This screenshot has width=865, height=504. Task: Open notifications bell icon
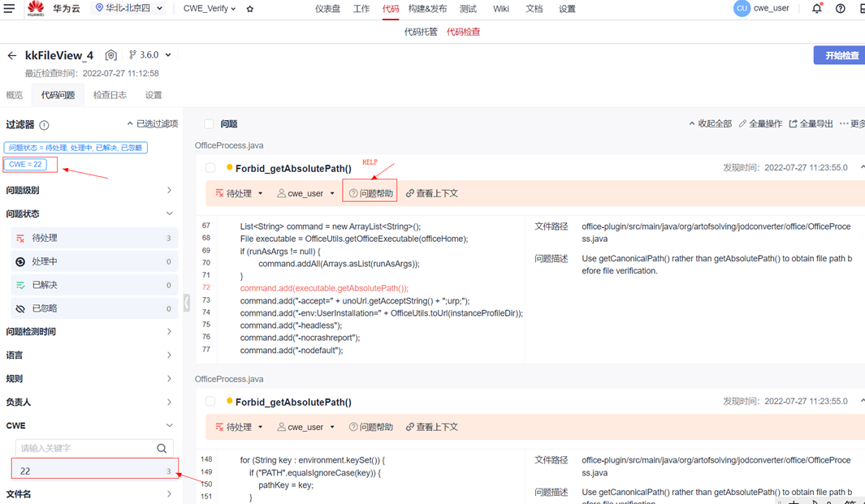click(x=817, y=8)
